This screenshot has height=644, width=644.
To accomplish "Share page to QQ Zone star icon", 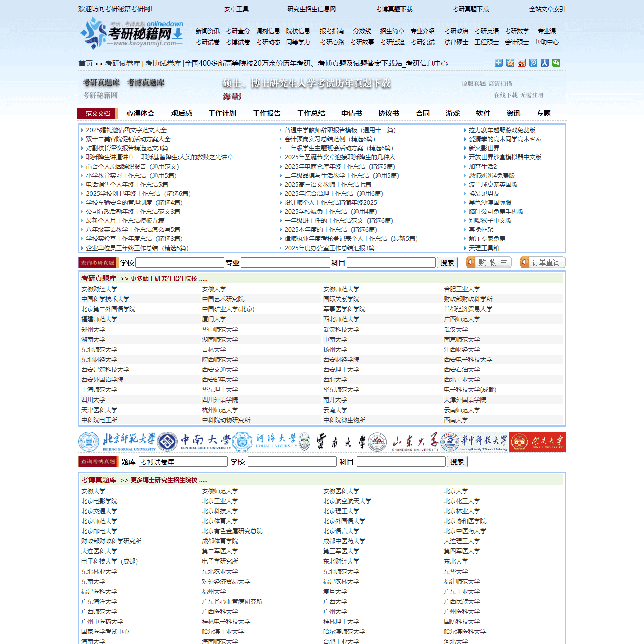I will click(510, 63).
